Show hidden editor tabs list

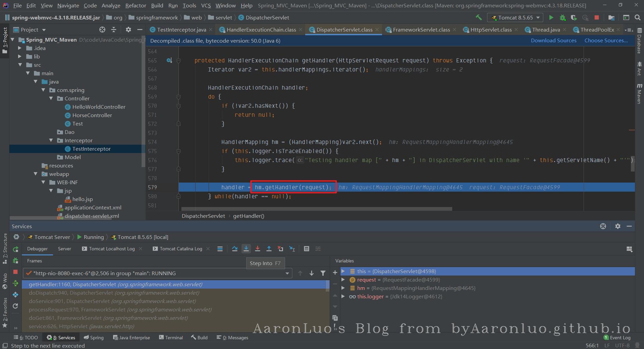coord(629,30)
